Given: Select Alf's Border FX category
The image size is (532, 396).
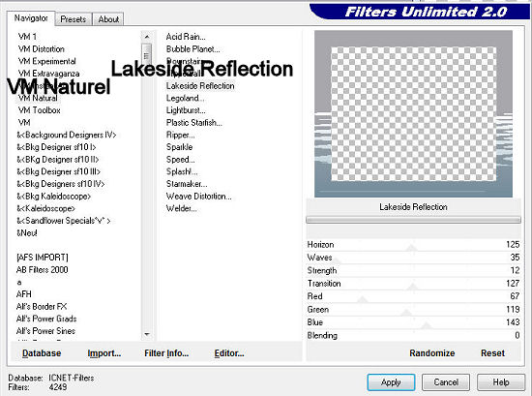Looking at the screenshot, I should click(42, 306).
